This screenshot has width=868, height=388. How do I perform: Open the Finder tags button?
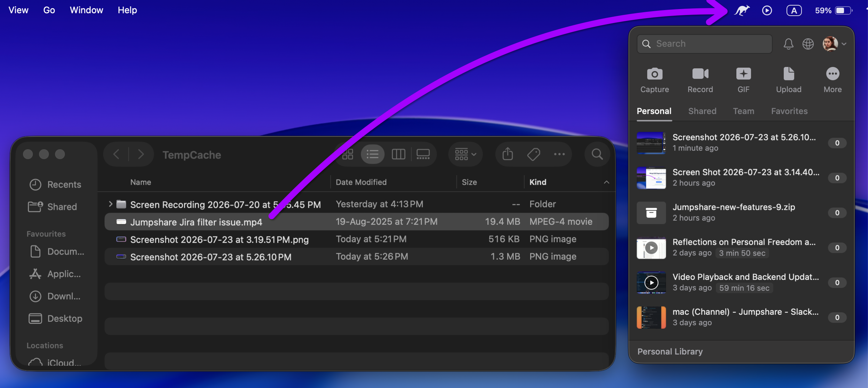(534, 154)
